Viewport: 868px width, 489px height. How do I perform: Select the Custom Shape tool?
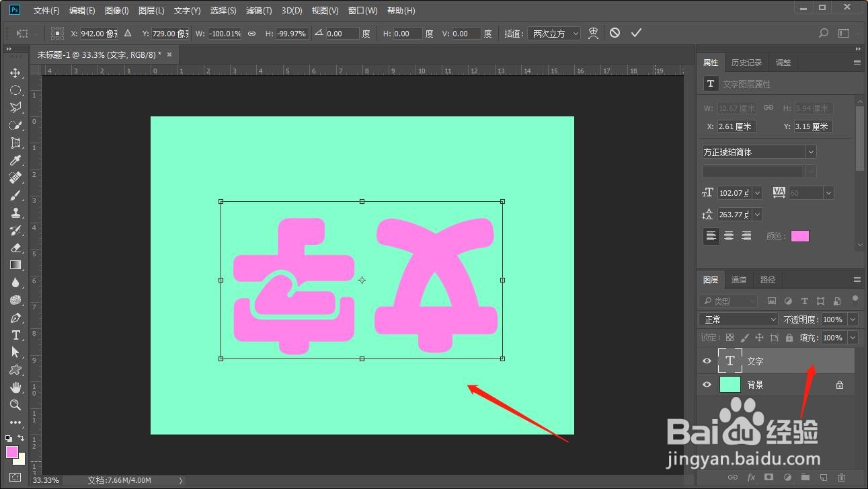15,370
